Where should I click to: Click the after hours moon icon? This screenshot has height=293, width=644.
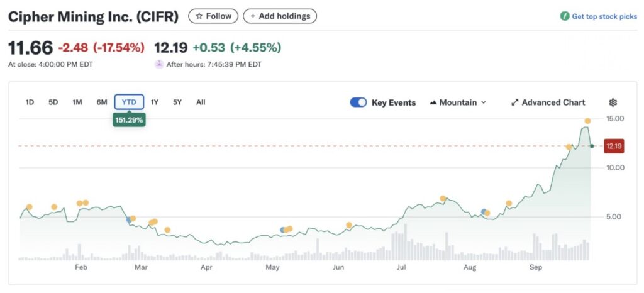[x=159, y=64]
